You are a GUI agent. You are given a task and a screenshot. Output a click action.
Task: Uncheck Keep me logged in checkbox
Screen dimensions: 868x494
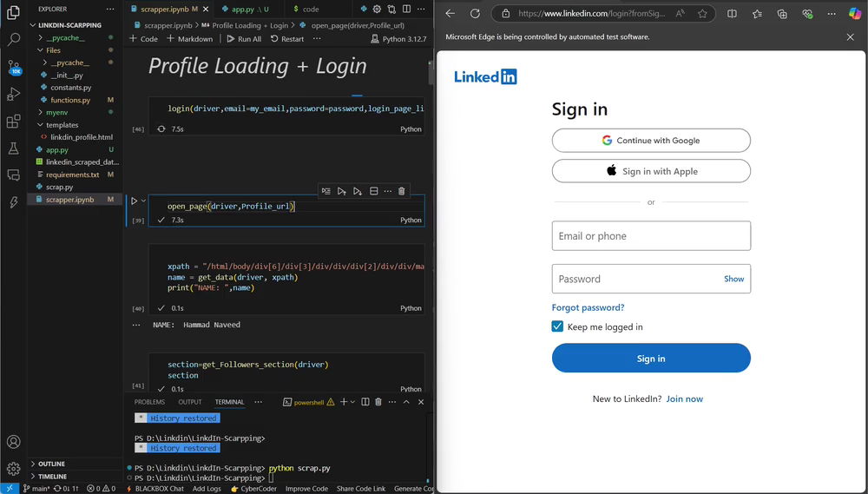[x=557, y=326]
